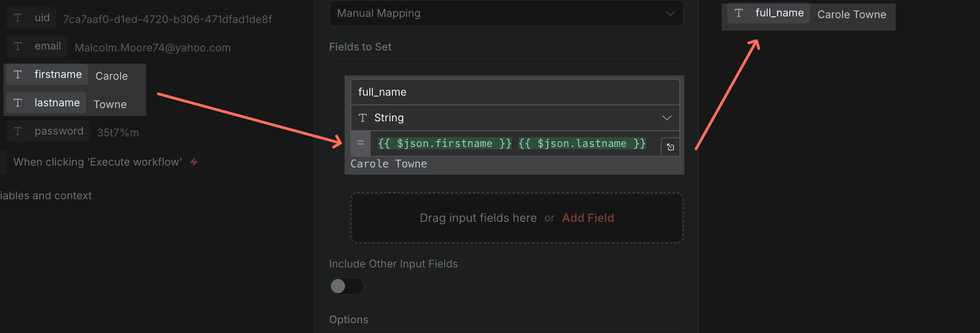Click the T icon next to password
Viewport: 980px width, 333px height.
click(x=18, y=131)
